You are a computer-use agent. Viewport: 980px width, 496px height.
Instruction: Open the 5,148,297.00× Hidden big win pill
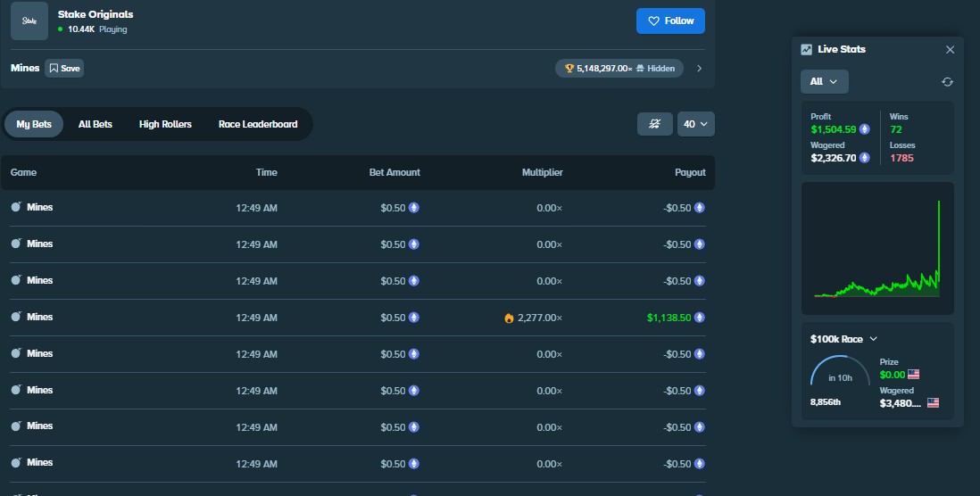(x=619, y=68)
